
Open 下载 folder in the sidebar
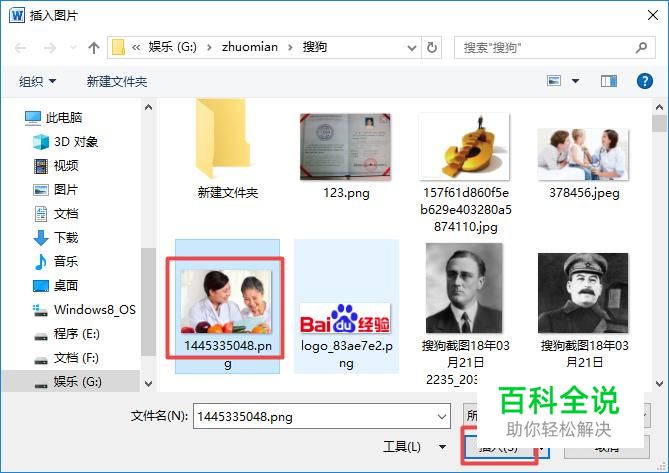click(55, 237)
